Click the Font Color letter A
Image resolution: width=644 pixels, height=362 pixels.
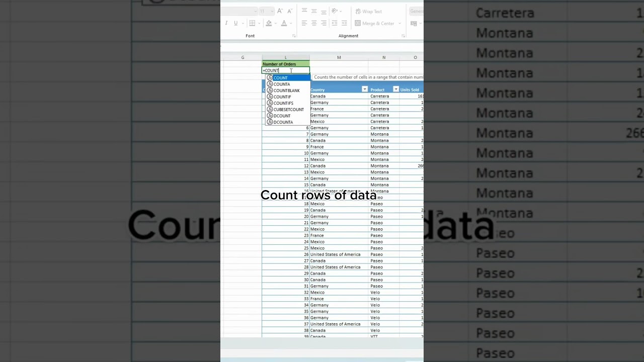coord(284,23)
